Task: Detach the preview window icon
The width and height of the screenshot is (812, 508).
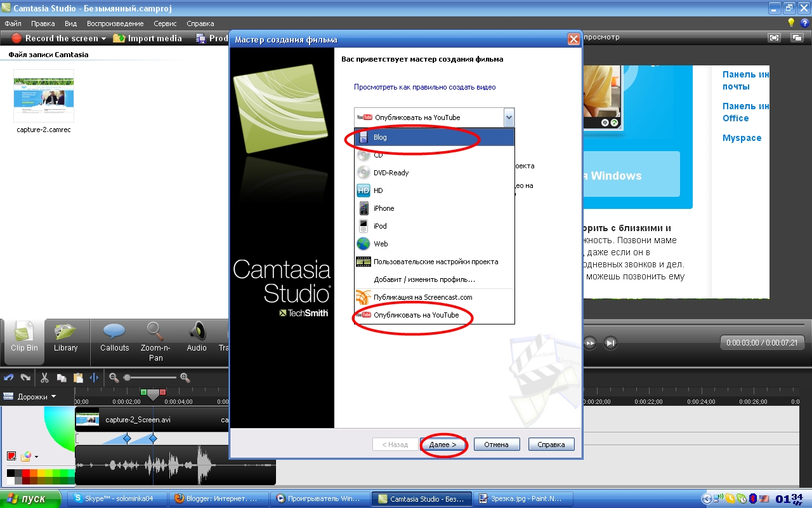Action: (x=796, y=38)
